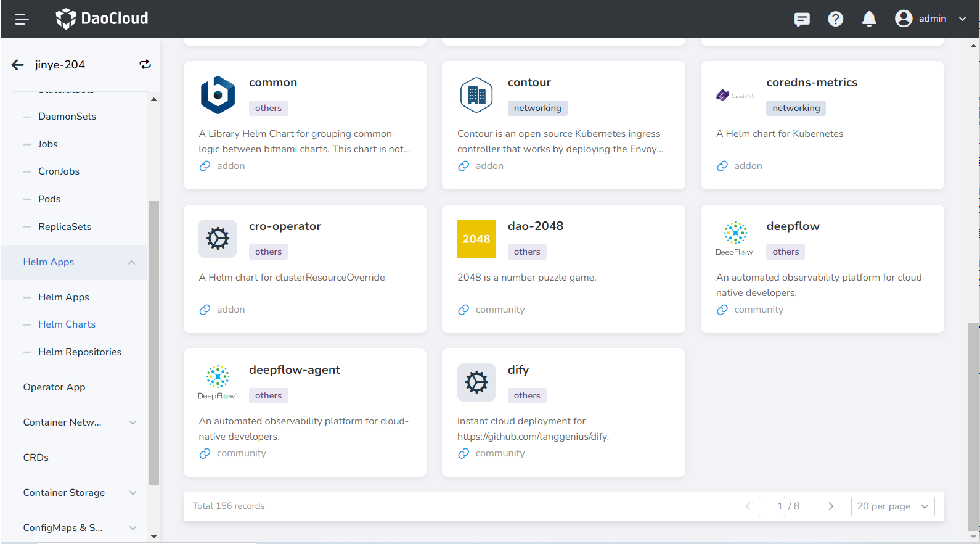Click the contour chart logo icon
This screenshot has height=544, width=980.
476,95
